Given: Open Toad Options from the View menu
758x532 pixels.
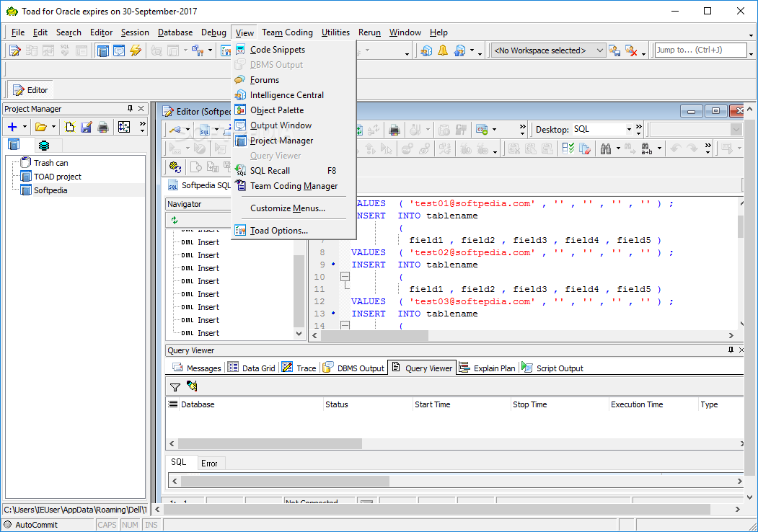Looking at the screenshot, I should point(294,231).
